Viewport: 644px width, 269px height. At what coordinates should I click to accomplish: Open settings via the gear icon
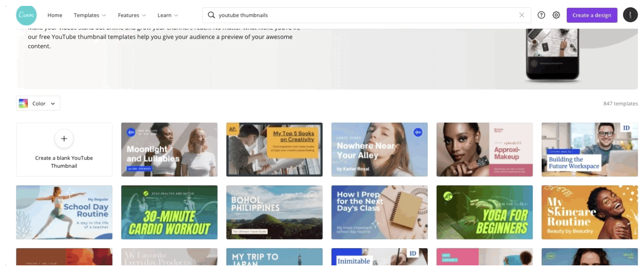(x=556, y=15)
